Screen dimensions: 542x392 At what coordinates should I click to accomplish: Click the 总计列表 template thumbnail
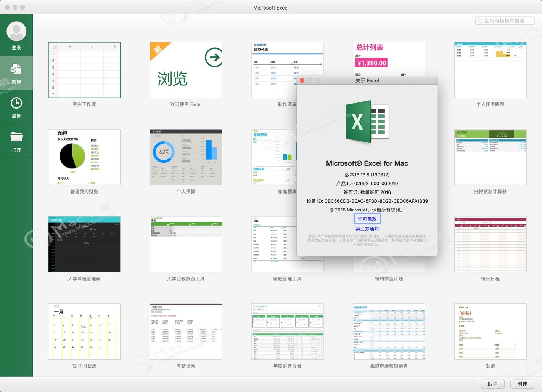(x=389, y=59)
